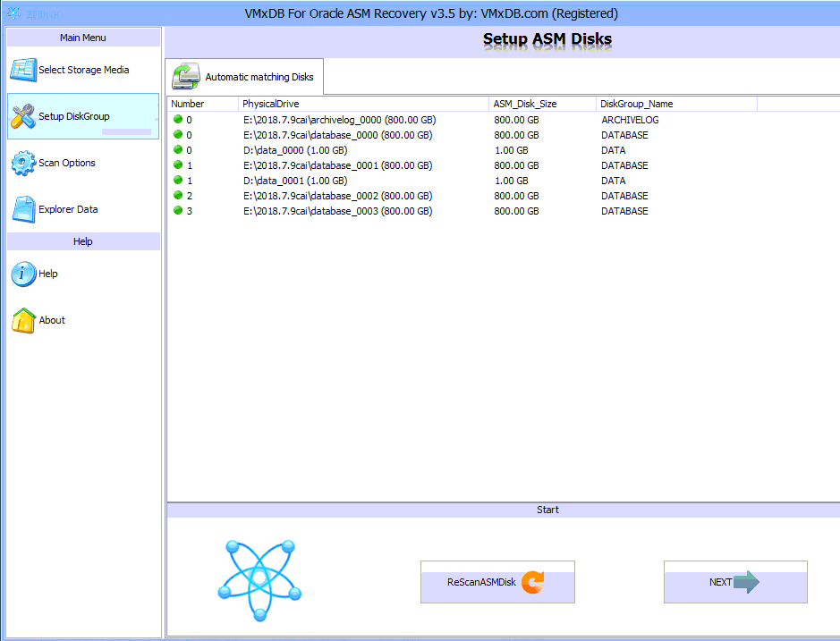This screenshot has width=840, height=641.
Task: Click the Help section header bar
Action: 83,241
